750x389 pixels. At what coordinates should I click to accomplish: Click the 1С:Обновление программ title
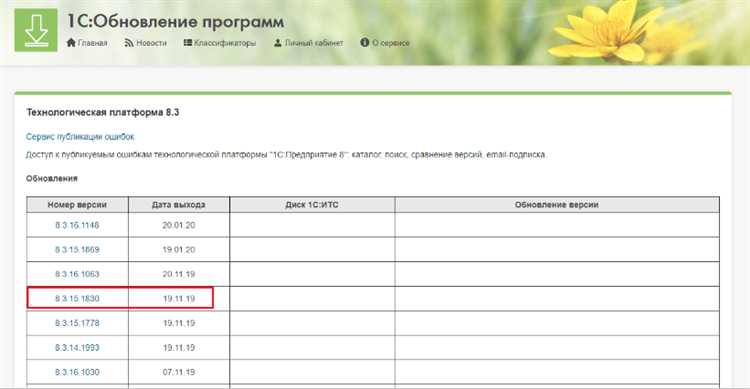tap(176, 21)
